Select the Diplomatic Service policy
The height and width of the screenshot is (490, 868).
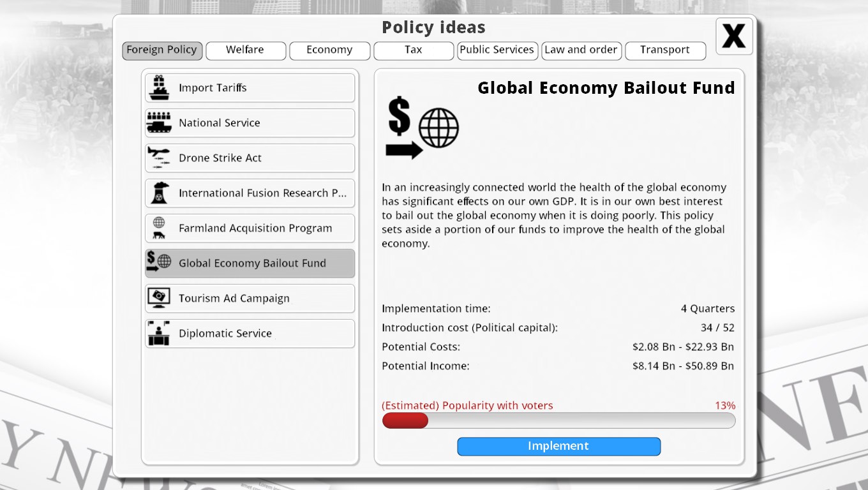click(x=250, y=334)
